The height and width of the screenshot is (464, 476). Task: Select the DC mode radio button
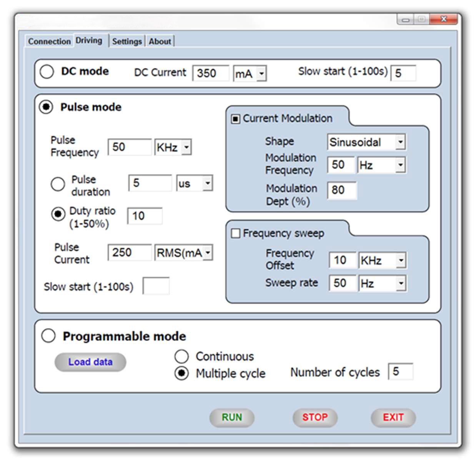tap(47, 72)
